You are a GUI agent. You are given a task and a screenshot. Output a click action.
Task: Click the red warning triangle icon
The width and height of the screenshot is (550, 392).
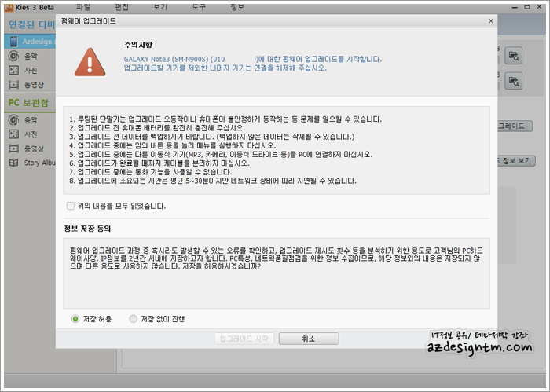(x=90, y=62)
